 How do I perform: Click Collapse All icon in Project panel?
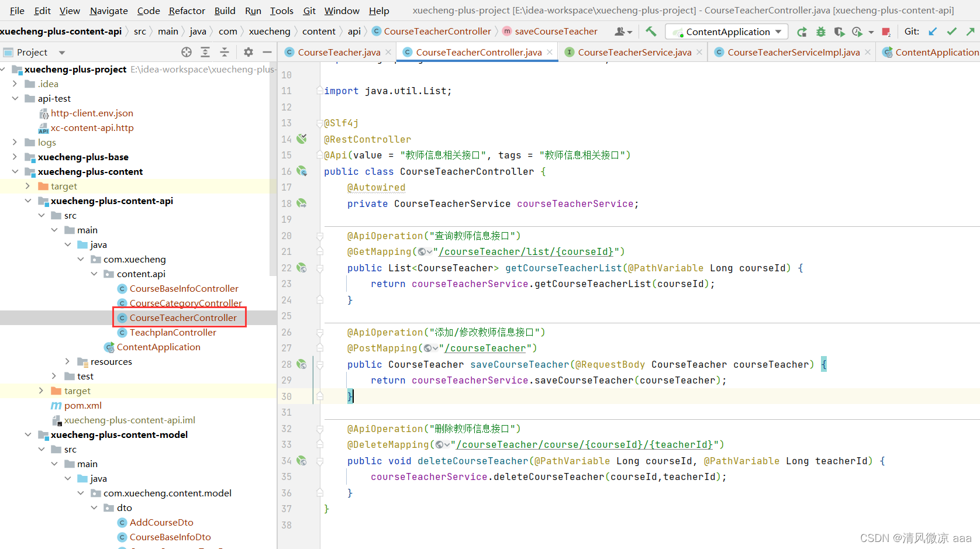point(225,52)
